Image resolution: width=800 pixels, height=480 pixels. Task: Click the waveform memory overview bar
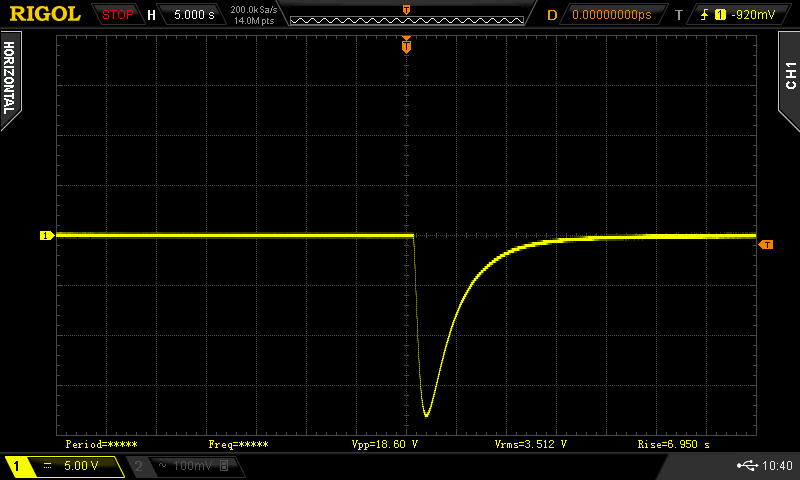point(407,20)
